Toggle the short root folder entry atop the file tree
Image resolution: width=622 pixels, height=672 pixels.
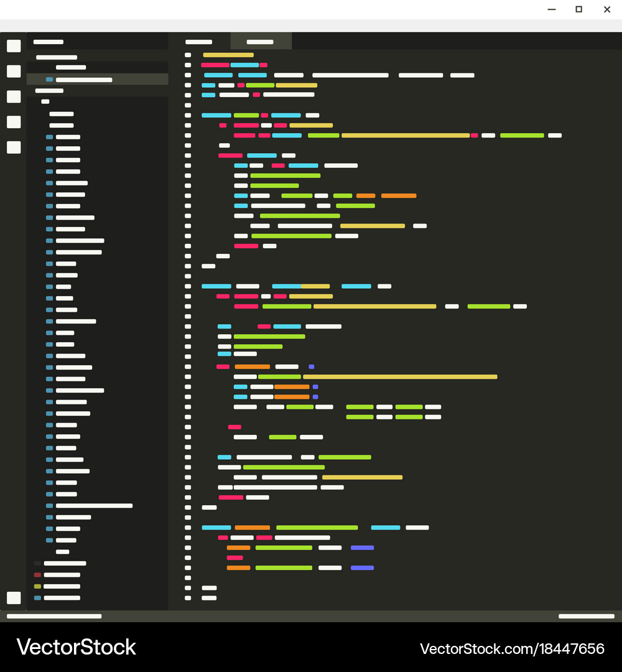point(45,101)
